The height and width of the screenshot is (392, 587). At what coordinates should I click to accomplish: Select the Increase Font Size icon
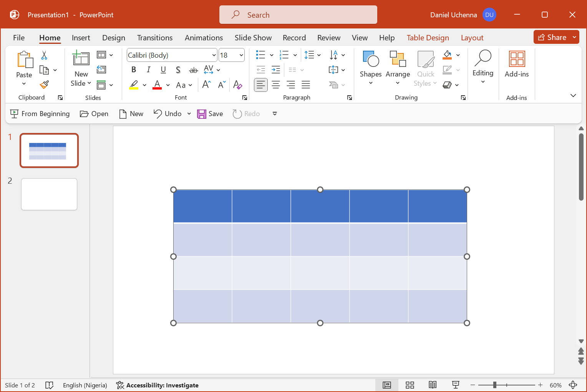click(206, 85)
